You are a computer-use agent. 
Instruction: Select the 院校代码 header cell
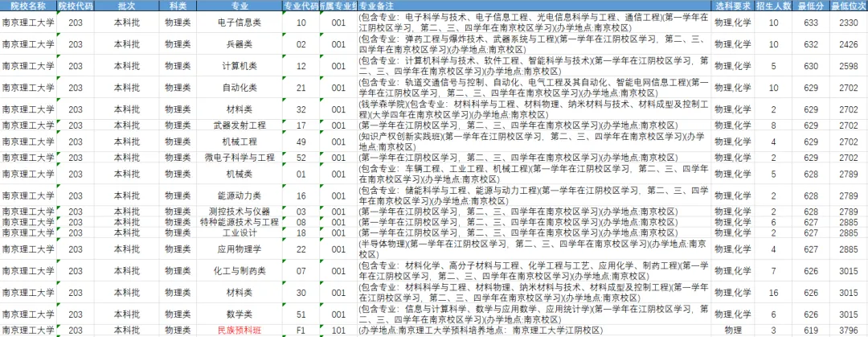point(76,6)
